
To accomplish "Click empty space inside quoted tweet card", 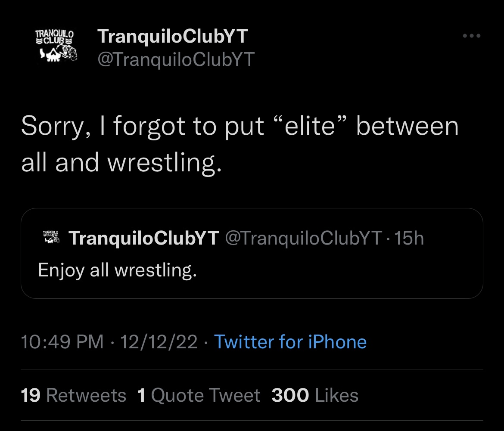I will (x=345, y=276).
